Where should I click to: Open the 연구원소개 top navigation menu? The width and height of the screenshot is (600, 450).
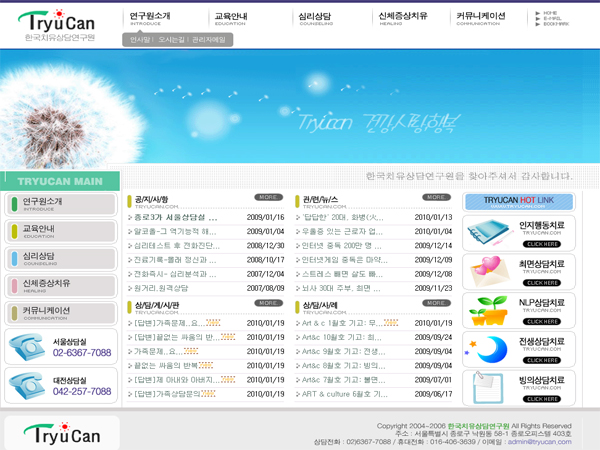(150, 18)
